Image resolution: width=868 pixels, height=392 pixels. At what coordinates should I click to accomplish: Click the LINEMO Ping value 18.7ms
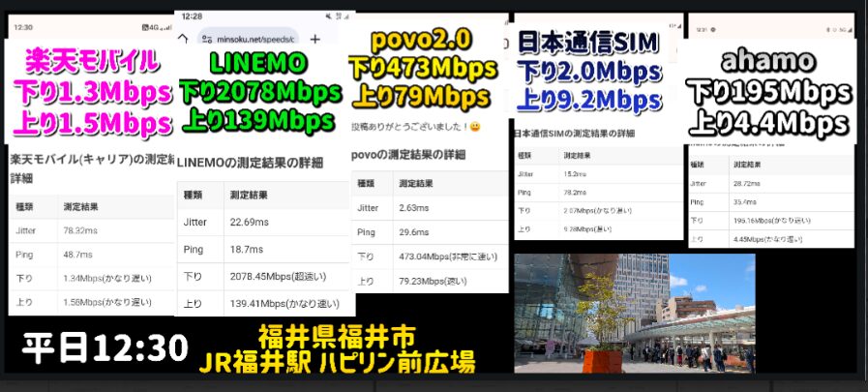tap(247, 250)
